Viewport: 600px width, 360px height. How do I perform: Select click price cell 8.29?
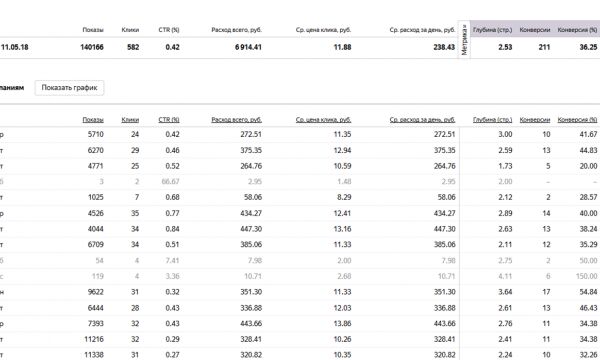(344, 197)
